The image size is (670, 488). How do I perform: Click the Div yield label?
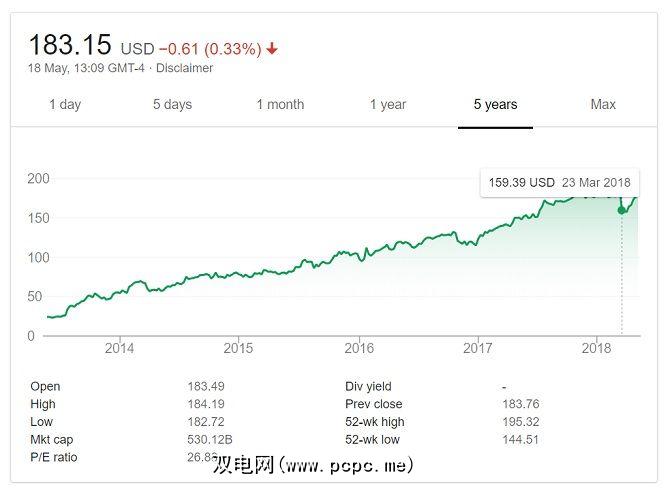coord(368,386)
